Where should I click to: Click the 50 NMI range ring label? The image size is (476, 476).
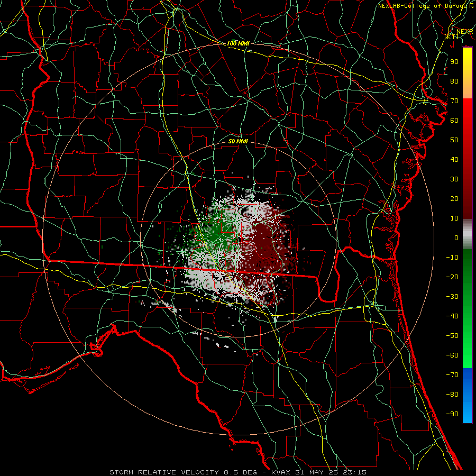tap(238, 141)
